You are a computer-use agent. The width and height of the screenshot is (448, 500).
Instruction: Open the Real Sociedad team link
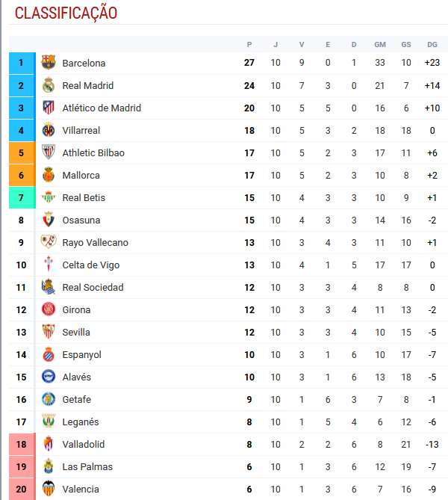click(x=93, y=287)
